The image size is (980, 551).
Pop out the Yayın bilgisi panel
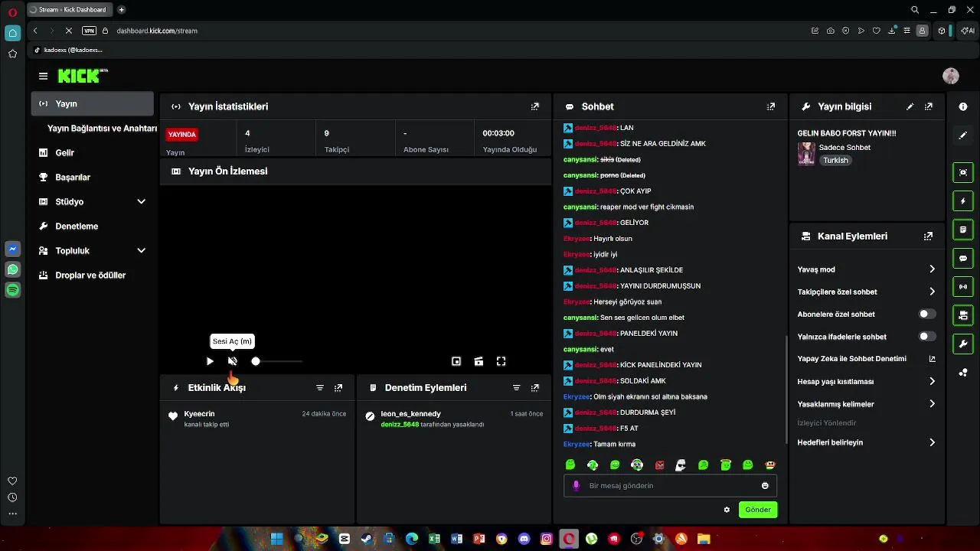(x=929, y=106)
